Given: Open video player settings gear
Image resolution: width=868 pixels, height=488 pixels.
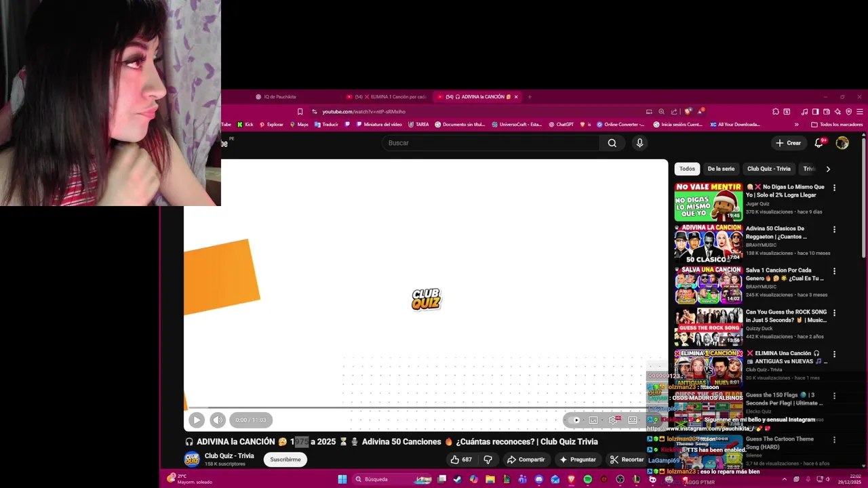Looking at the screenshot, I should point(612,420).
